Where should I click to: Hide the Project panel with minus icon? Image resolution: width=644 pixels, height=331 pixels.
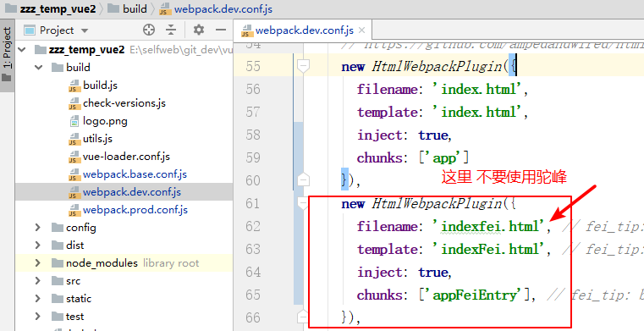(x=221, y=30)
